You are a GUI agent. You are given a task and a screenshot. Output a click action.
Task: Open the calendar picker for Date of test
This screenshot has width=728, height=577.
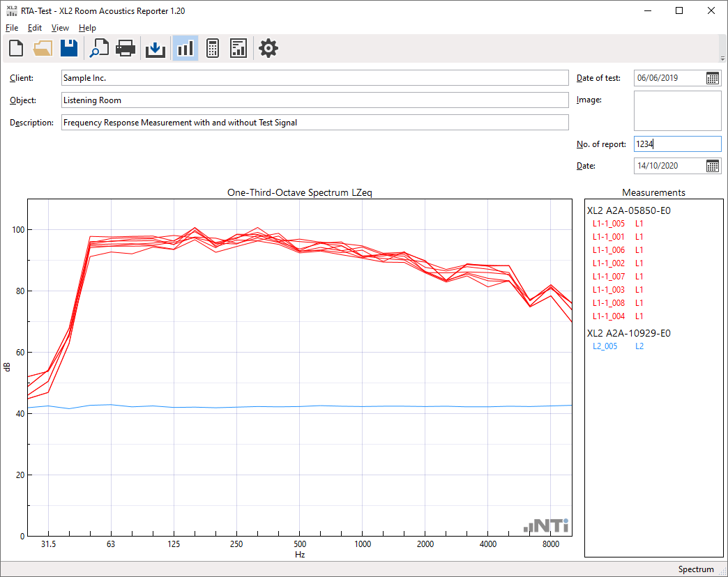point(713,78)
